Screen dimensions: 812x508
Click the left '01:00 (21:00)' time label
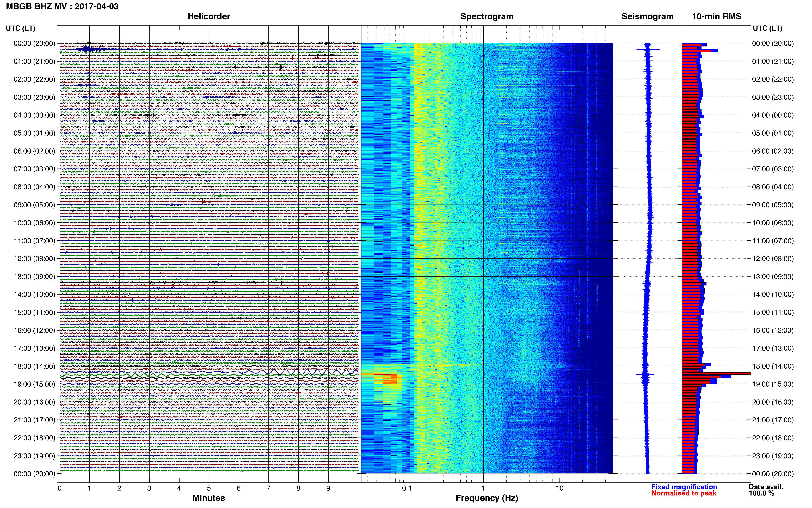click(x=34, y=62)
